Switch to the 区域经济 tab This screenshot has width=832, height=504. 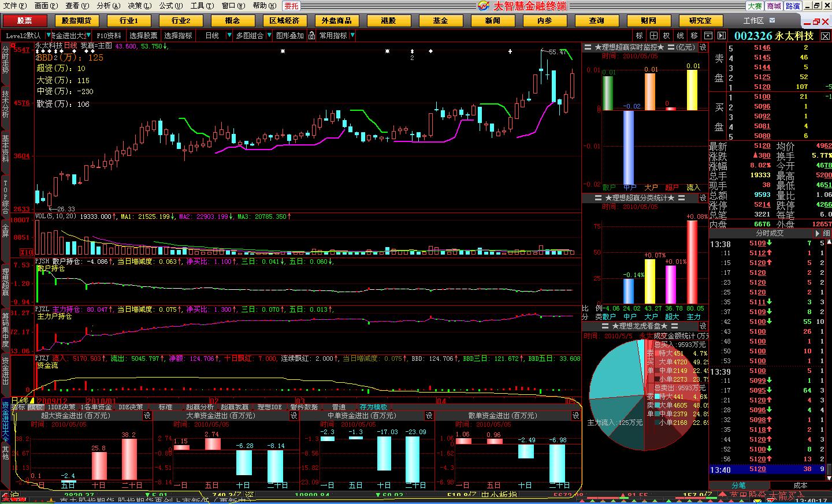coord(285,21)
